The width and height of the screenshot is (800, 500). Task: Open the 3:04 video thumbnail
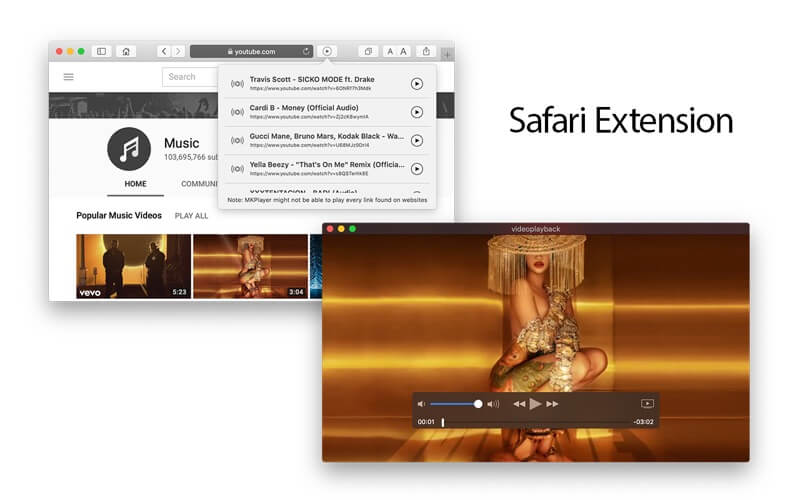pos(251,266)
